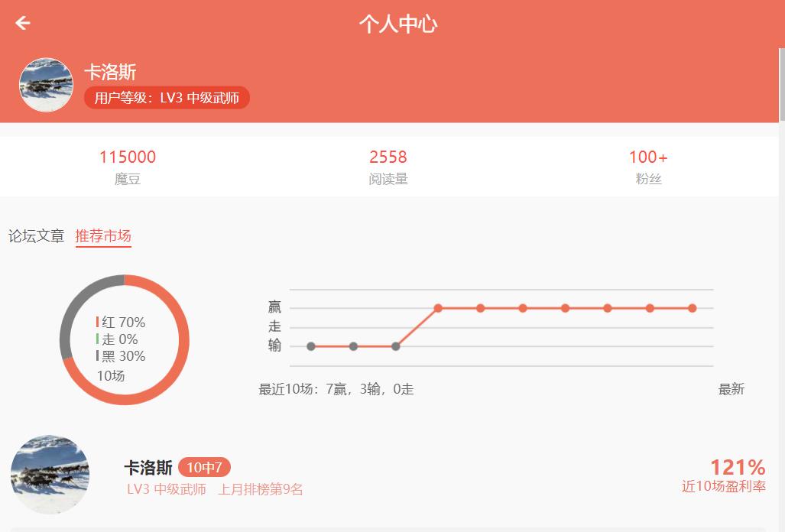This screenshot has width=785, height=532.
Task: Click the 10场 label in donut chart
Action: [111, 375]
